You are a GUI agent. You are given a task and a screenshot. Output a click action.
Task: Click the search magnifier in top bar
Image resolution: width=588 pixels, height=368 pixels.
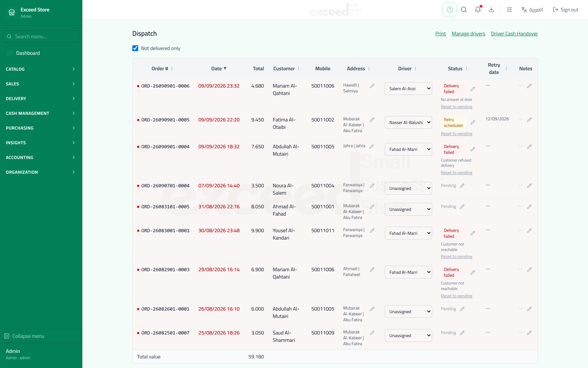coord(464,10)
